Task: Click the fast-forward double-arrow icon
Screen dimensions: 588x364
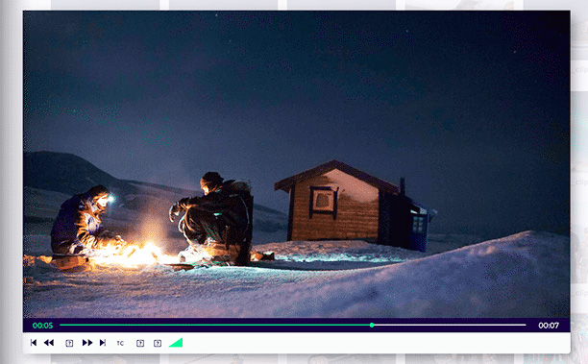Action: (87, 343)
